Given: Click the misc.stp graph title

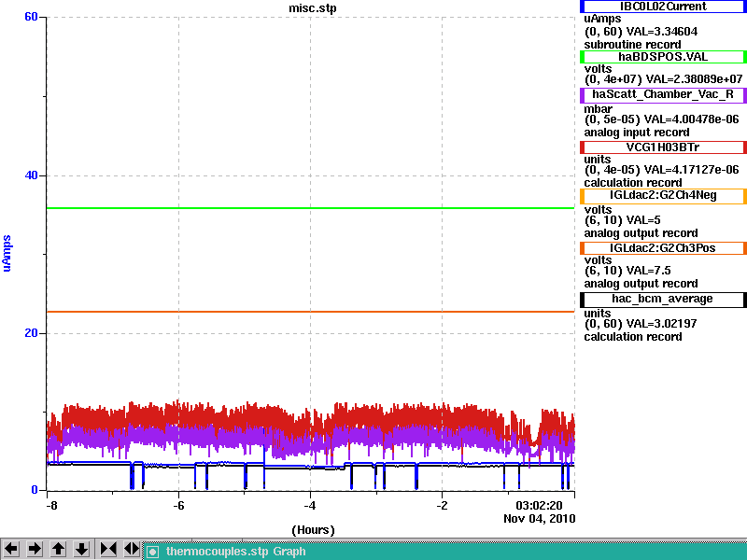Looking at the screenshot, I should point(313,8).
